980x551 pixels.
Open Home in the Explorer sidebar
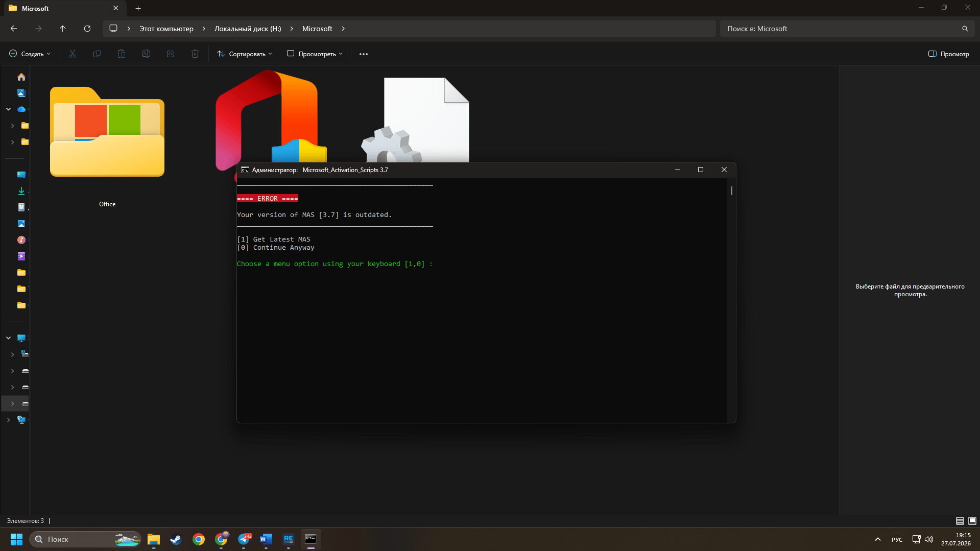(21, 77)
